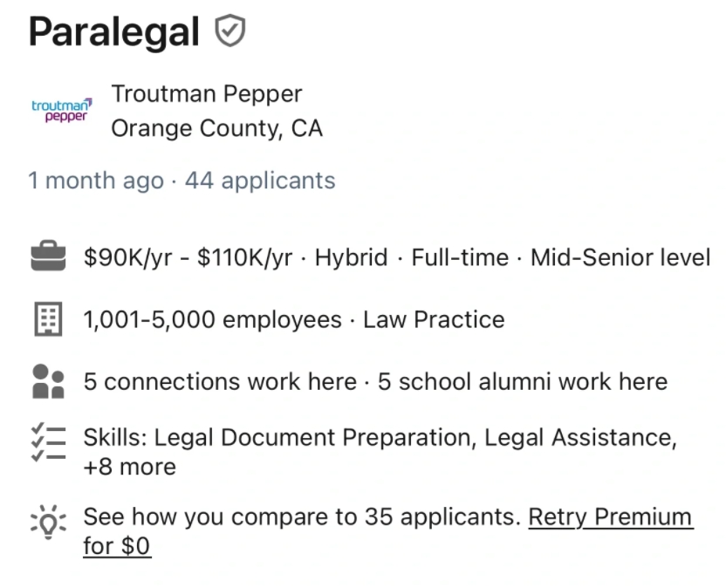Click the $90K/yr - $110K/yr salary range

(188, 257)
